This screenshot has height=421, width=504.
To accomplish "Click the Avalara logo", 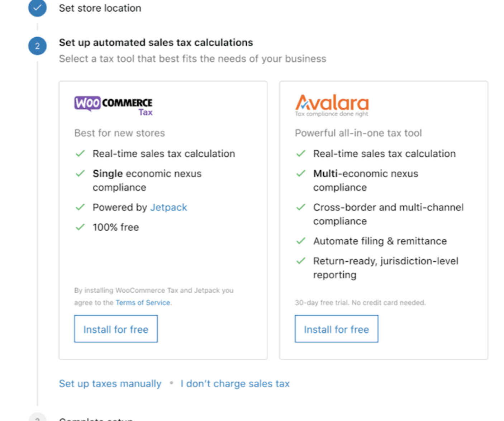I will (x=332, y=105).
